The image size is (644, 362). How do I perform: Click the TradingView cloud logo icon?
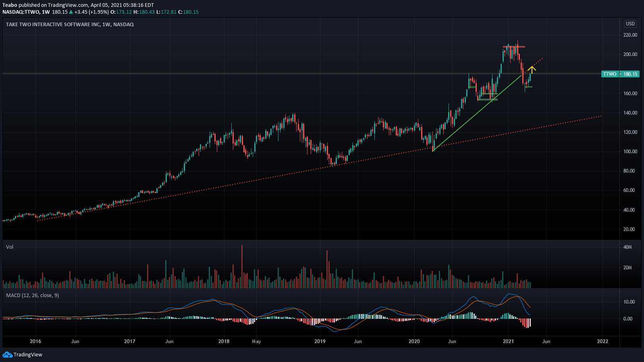click(x=7, y=354)
